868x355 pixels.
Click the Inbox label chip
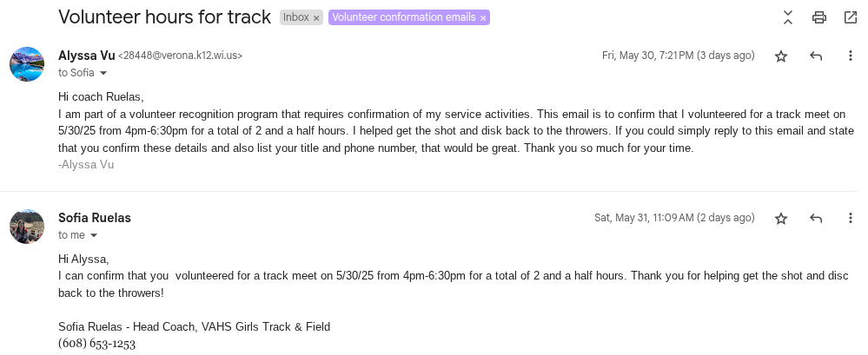click(295, 17)
